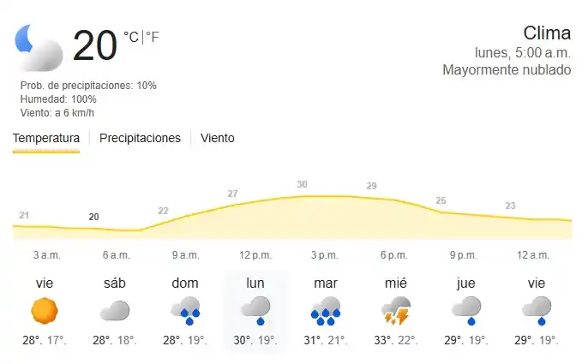The image size is (588, 364).
Task: Select the Celsius unit
Action: click(131, 37)
